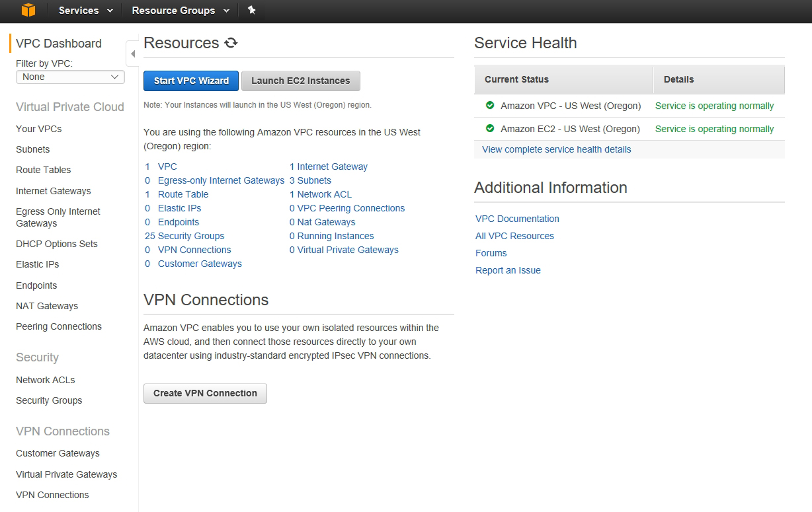812x512 pixels.
Task: Open the Forums link
Action: point(491,253)
